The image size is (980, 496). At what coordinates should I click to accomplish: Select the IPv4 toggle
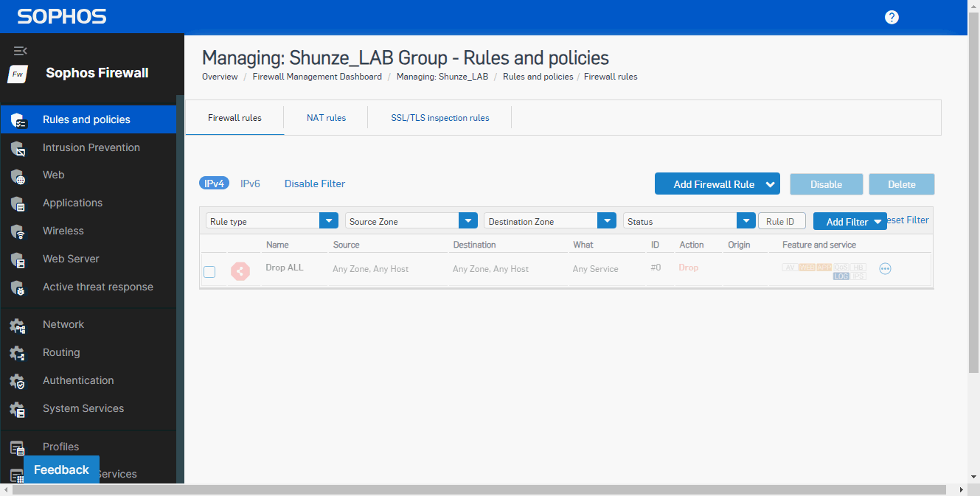pos(214,184)
